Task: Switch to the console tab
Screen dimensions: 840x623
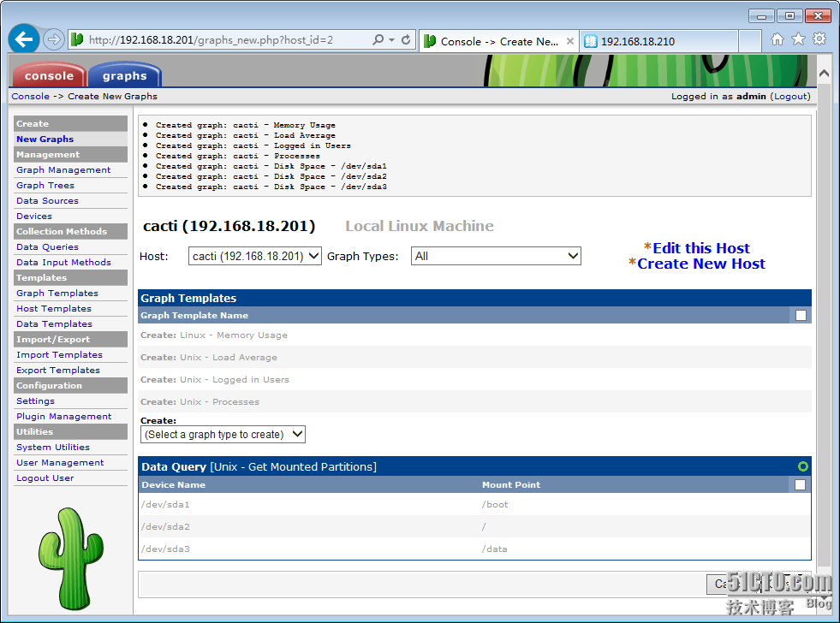Action: (x=49, y=75)
